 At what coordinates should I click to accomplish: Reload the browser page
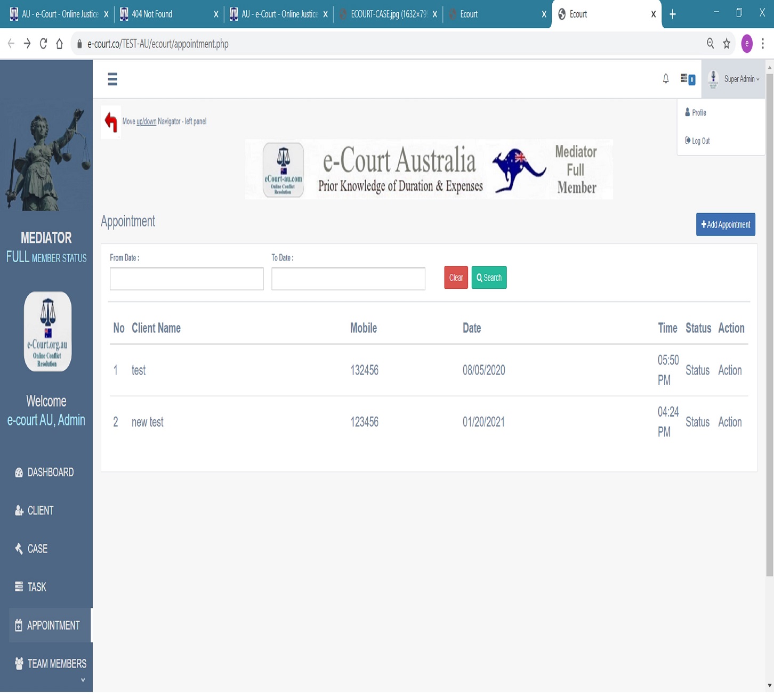pos(43,44)
